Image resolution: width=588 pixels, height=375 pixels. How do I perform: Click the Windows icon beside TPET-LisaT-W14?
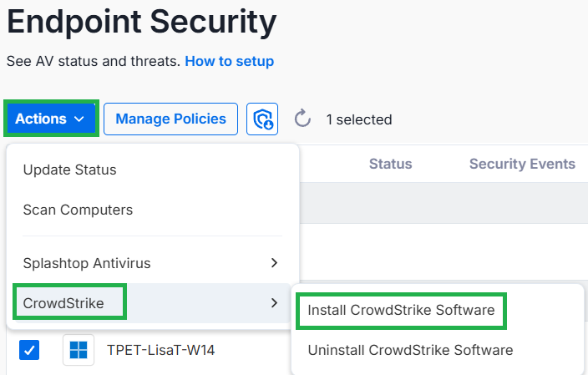coord(79,350)
